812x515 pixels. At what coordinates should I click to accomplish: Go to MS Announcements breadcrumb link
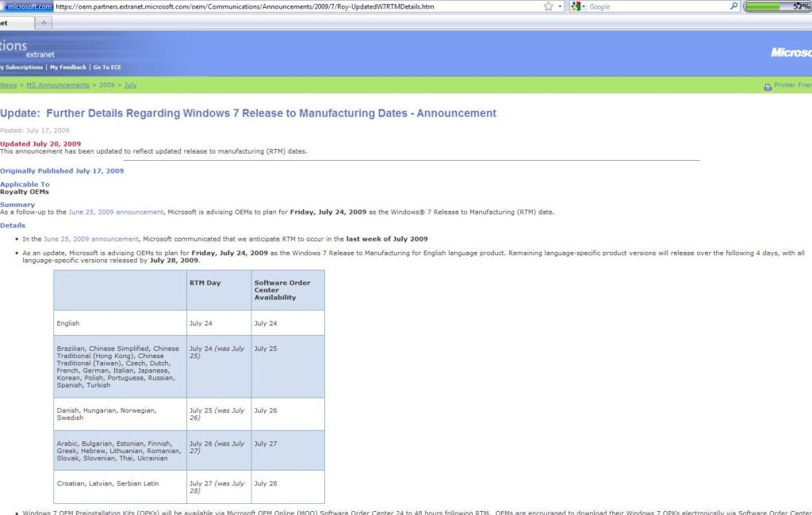point(58,85)
